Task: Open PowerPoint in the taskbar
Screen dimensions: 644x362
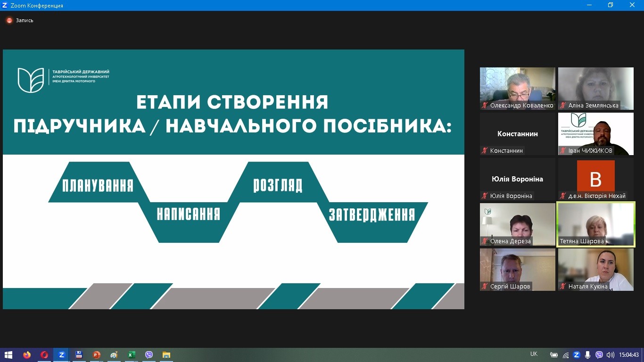Action: [97, 355]
